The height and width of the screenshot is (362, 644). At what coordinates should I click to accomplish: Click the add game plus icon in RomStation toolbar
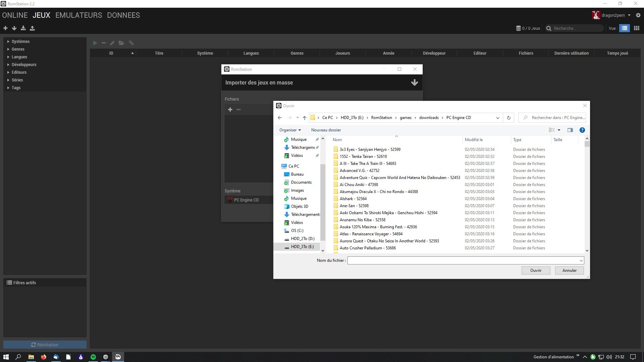coord(5,28)
